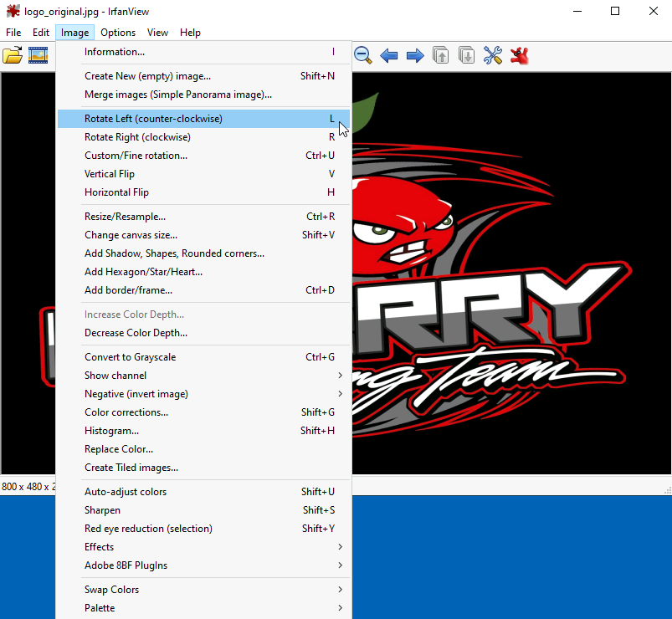Click the status bar image dimensions text
Screen dimensions: 672x619
28,487
